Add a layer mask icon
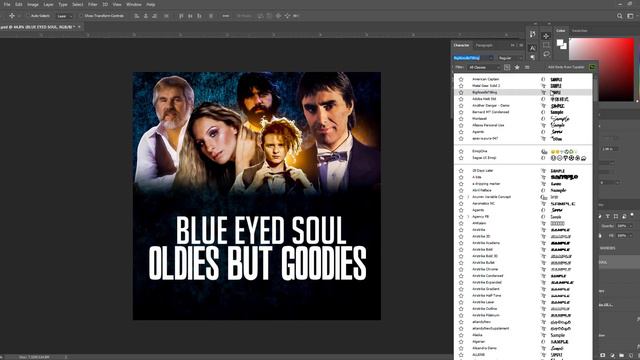Screen dimensions: 640x360 pyautogui.click(x=603, y=356)
